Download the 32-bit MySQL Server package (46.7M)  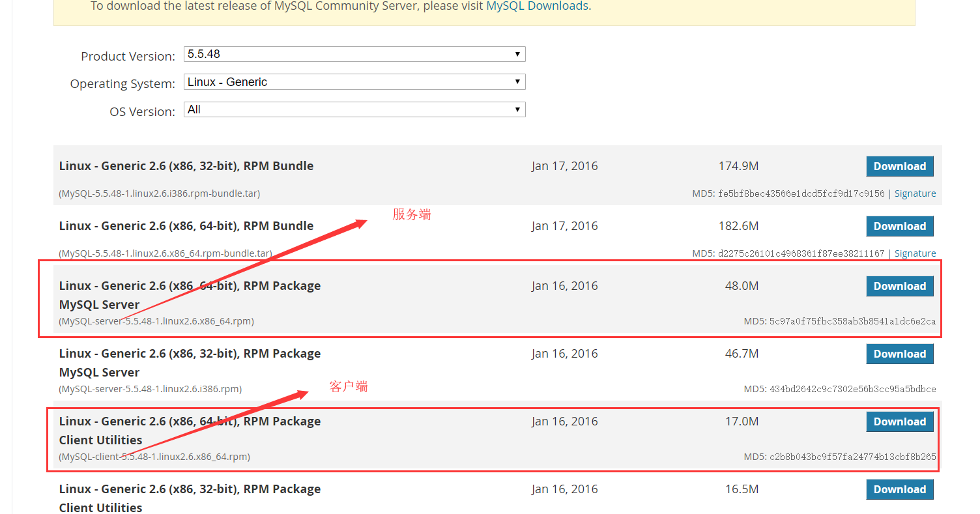(x=900, y=354)
